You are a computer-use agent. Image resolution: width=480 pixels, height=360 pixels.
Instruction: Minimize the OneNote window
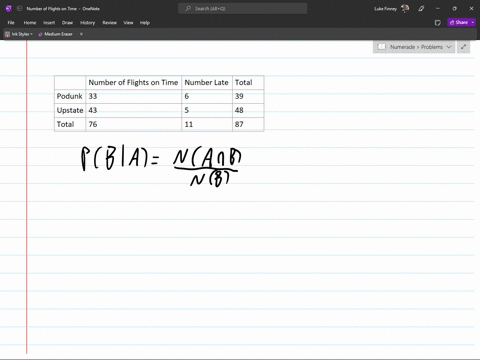pyautogui.click(x=438, y=9)
